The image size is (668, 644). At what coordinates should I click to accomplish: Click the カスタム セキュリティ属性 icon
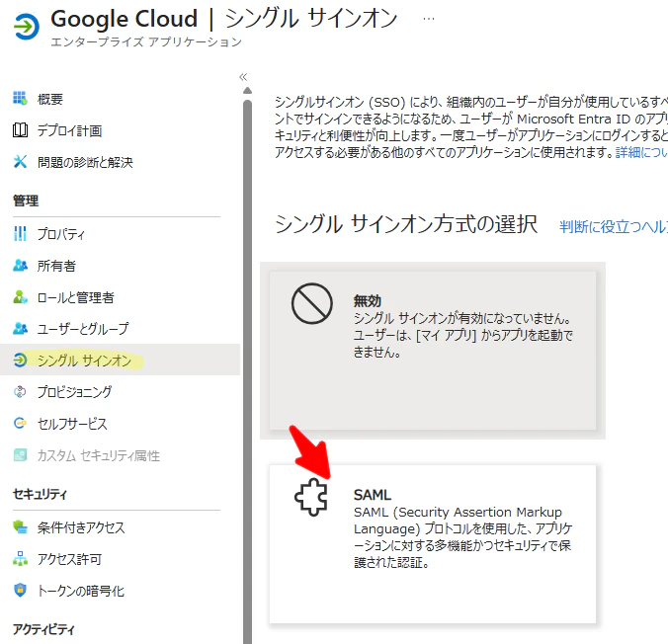(x=20, y=455)
